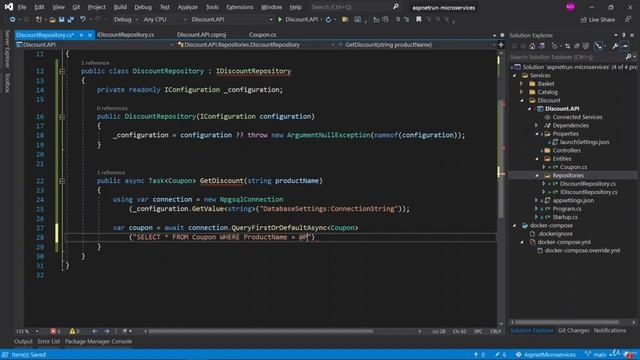
Task: Select launchSettings.json in Solution Explorer
Action: tap(584, 142)
